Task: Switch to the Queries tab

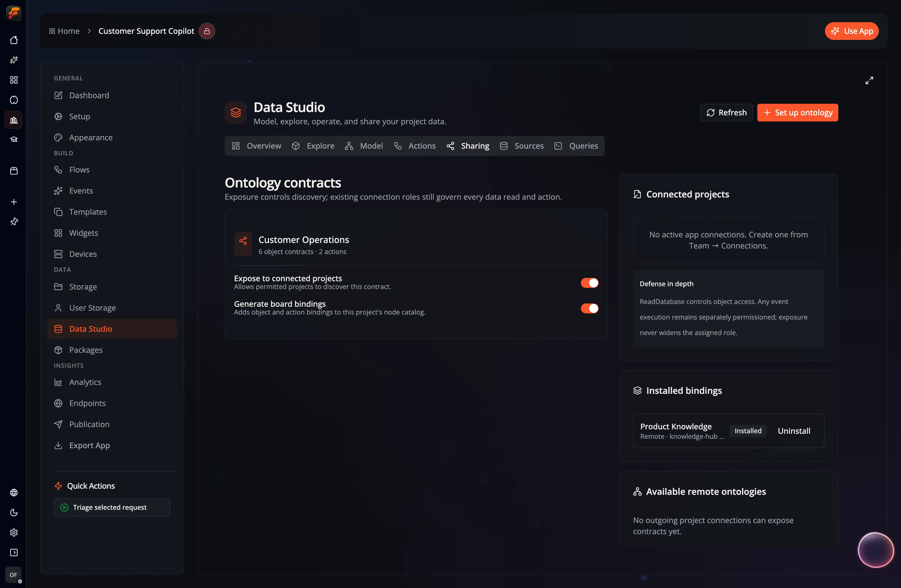Action: [x=576, y=146]
